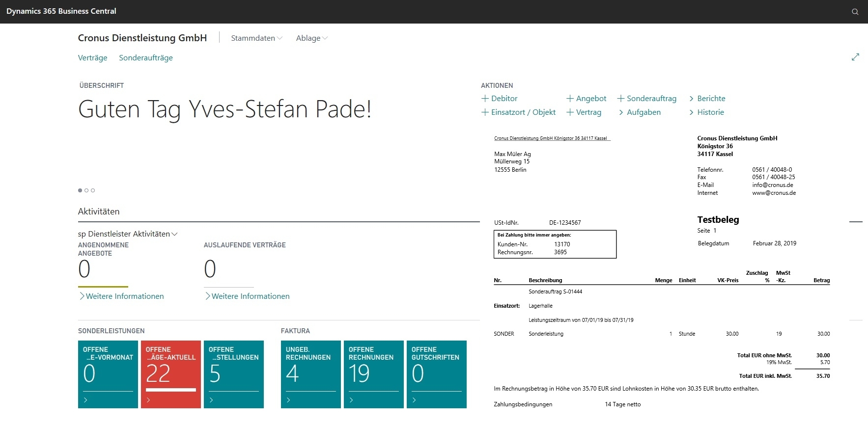The image size is (868, 423).
Task: Click the Auslaufende Verträge count of 0
Action: coord(210,269)
